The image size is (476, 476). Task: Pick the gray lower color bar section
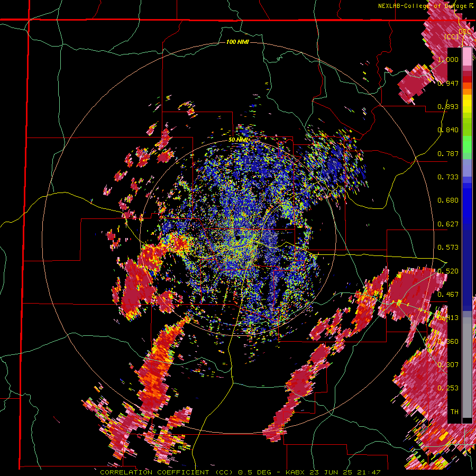coord(467,368)
